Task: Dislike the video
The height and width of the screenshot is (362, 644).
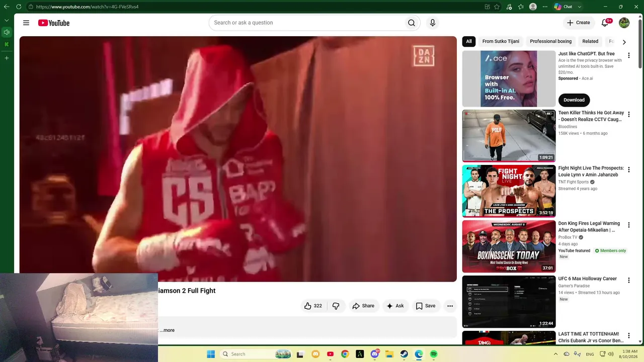Action: pyautogui.click(x=336, y=306)
